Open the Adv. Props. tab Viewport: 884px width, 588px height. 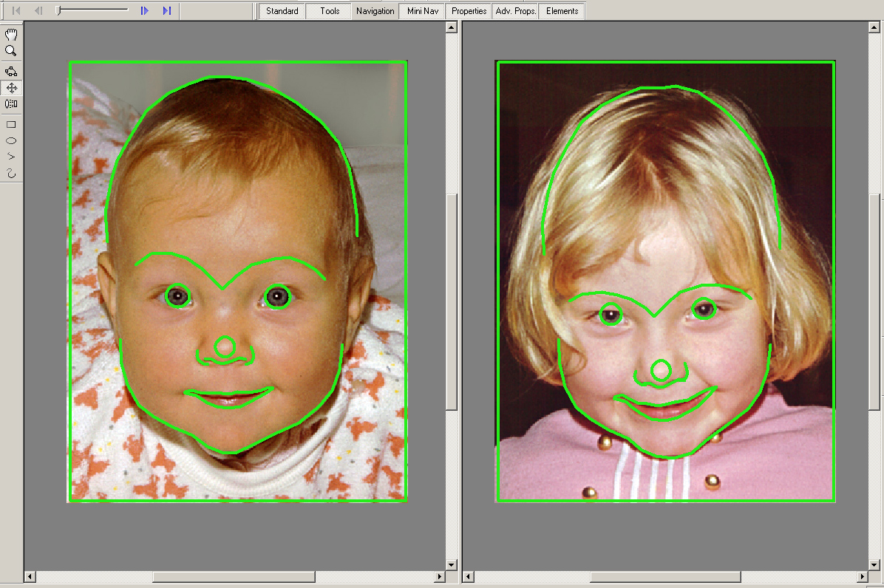pos(516,10)
